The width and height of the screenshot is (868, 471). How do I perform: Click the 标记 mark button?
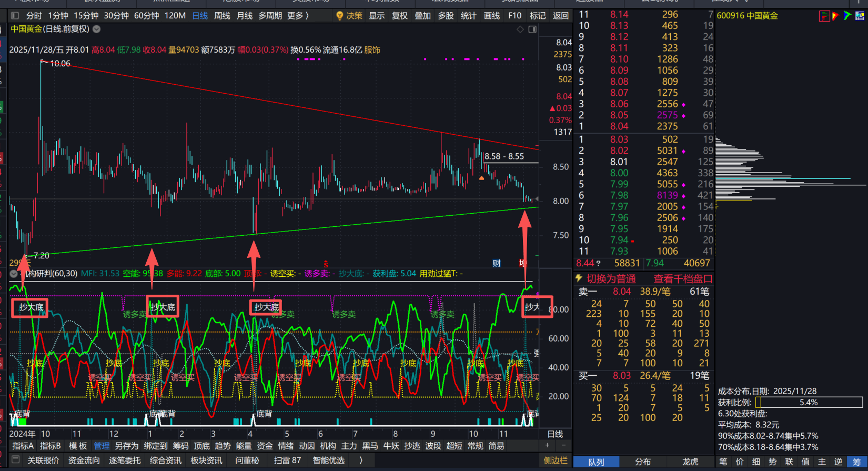tap(538, 16)
